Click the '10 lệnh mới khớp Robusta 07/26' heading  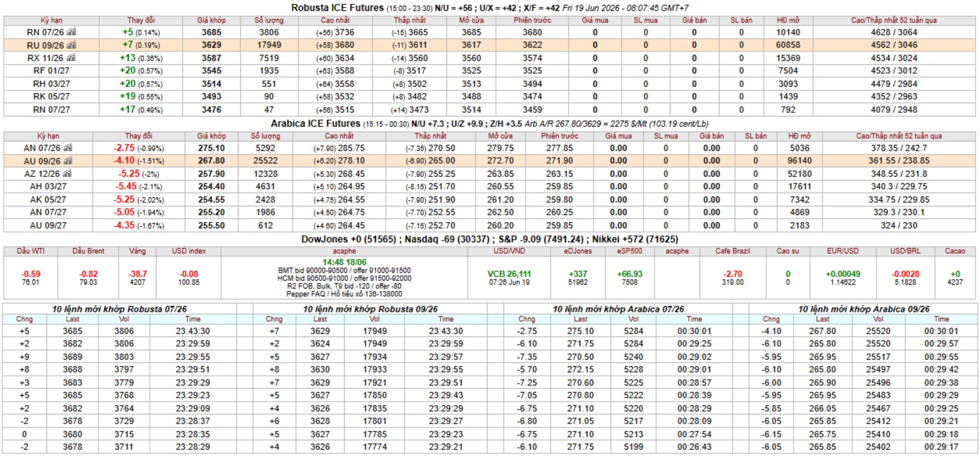tap(120, 309)
